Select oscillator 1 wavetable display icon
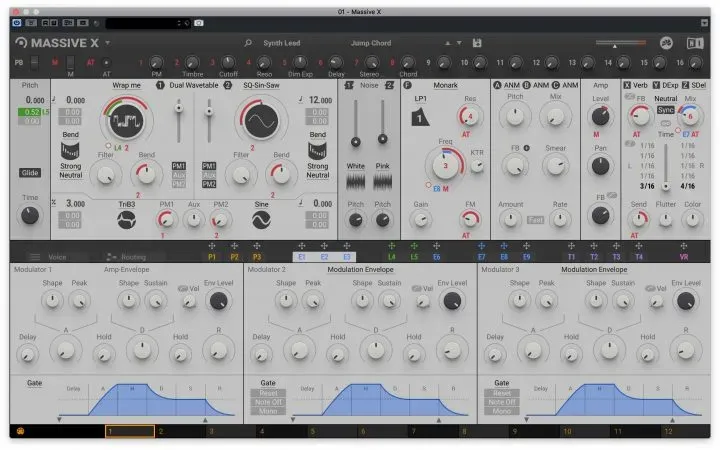 point(126,120)
